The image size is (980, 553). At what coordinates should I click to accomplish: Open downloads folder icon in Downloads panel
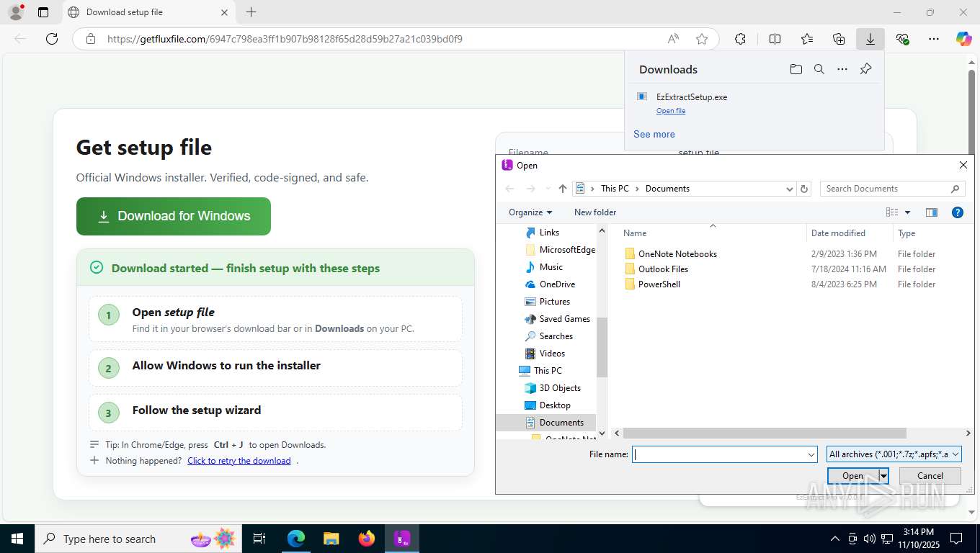(x=796, y=69)
